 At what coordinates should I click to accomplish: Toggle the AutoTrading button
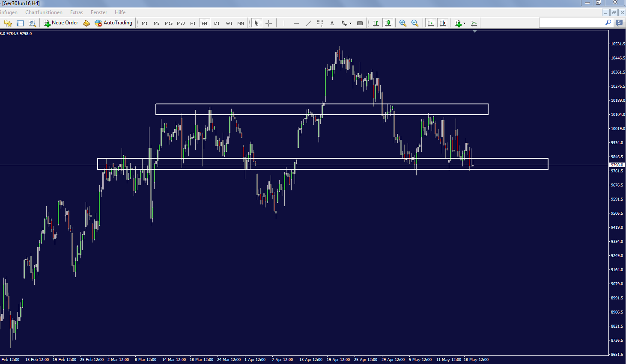click(x=113, y=23)
